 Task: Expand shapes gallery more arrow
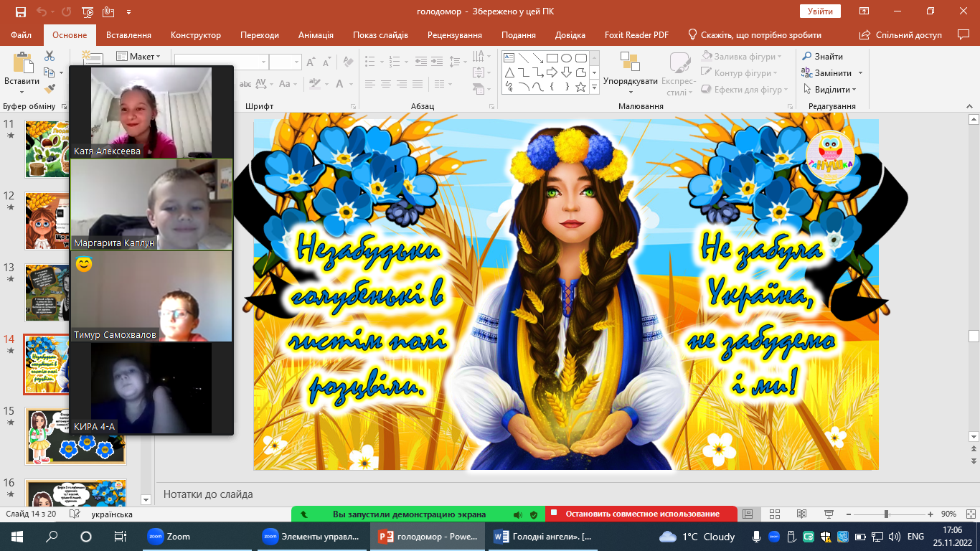tap(594, 88)
